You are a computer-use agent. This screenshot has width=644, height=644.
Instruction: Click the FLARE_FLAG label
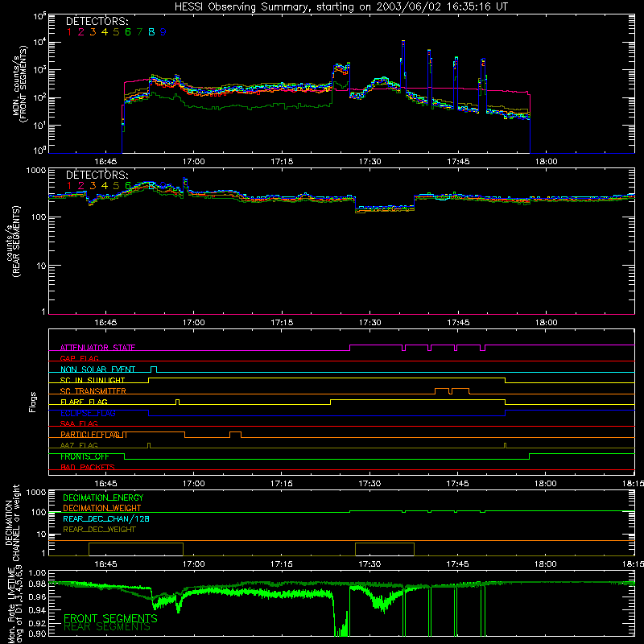(84, 402)
